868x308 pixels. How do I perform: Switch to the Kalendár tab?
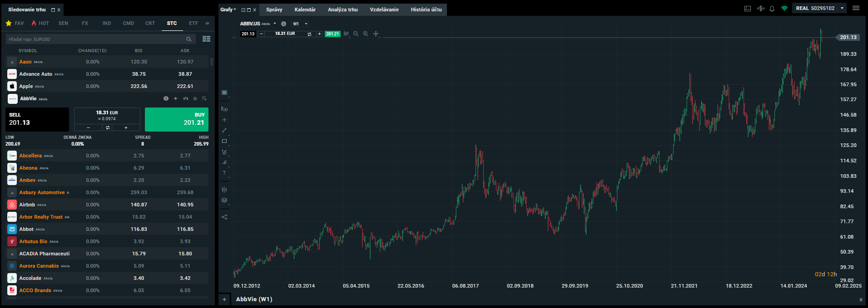click(305, 10)
